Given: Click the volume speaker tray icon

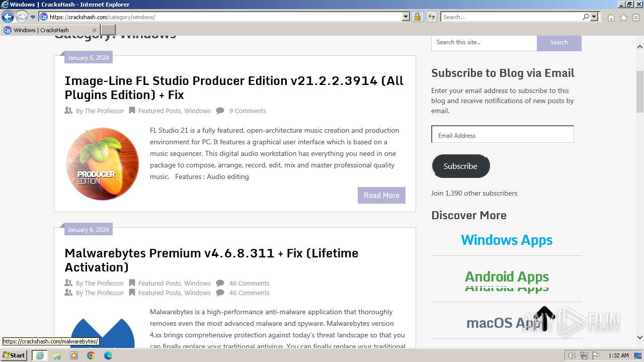Looking at the screenshot, I should pos(572,355).
